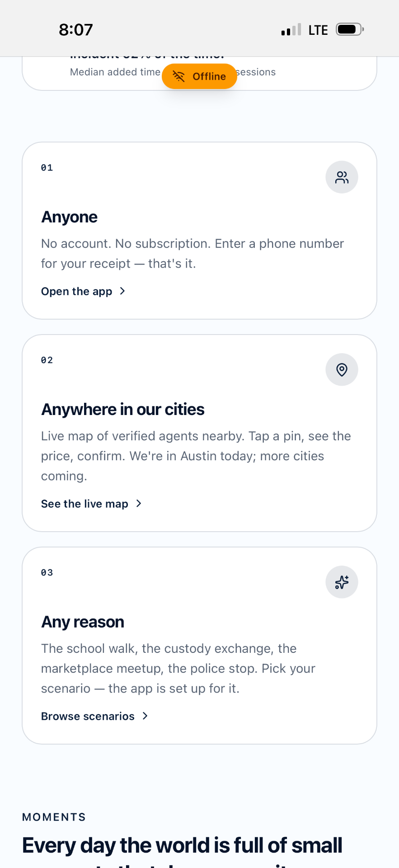Tap the cellular signal bars icon
399x868 pixels.
tap(291, 30)
